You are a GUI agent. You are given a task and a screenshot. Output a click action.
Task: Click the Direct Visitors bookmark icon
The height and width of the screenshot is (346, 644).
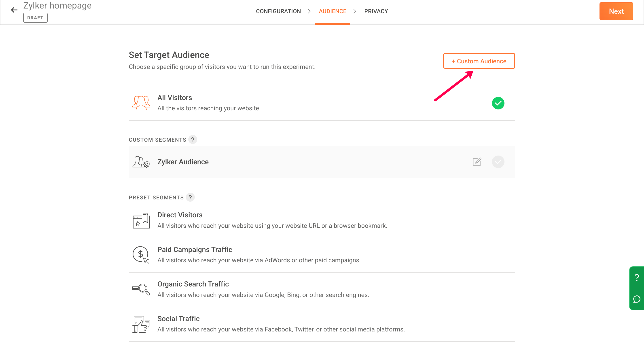pyautogui.click(x=141, y=220)
